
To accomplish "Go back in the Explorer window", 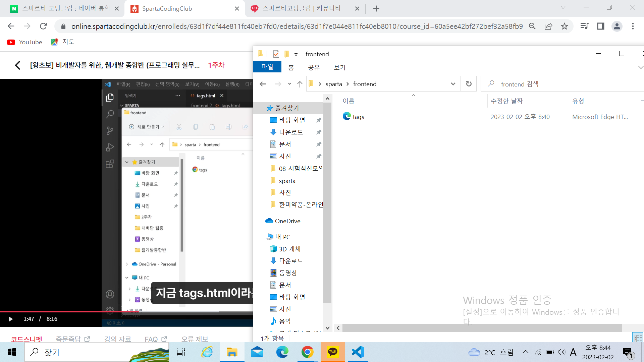I will pos(263,84).
